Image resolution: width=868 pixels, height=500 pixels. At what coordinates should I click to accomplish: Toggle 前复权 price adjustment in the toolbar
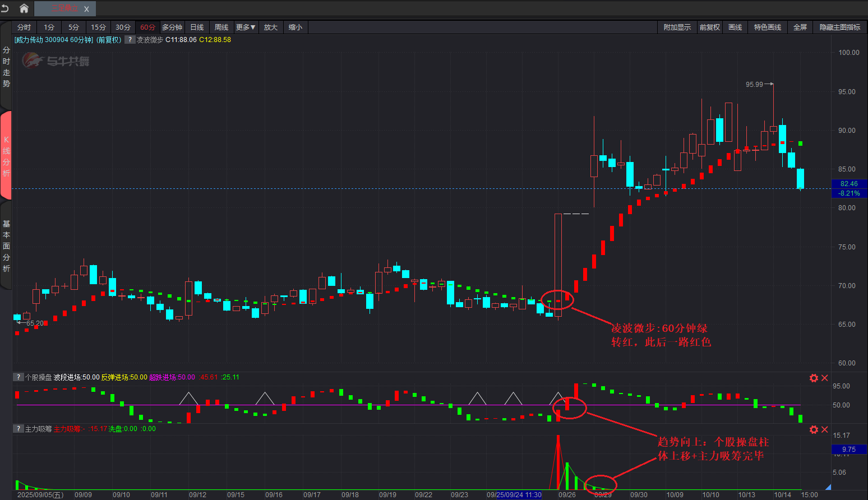click(x=709, y=27)
